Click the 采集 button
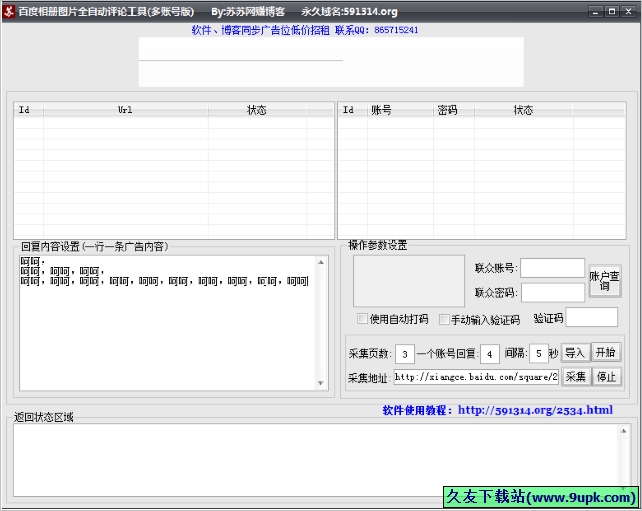Viewport: 642px width, 511px height. coord(576,377)
